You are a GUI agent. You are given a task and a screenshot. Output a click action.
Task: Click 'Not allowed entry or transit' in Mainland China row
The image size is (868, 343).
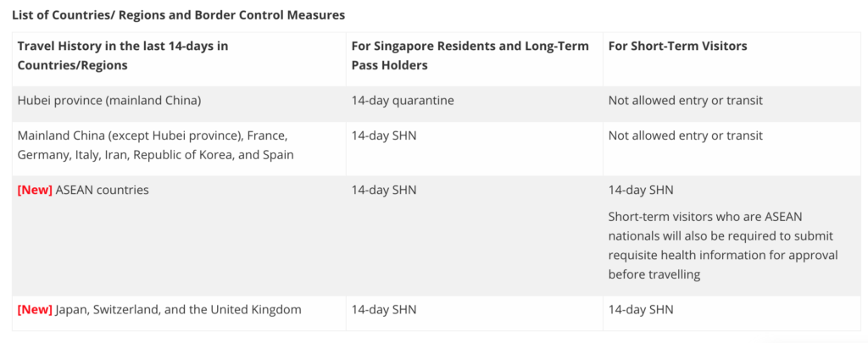pos(685,136)
